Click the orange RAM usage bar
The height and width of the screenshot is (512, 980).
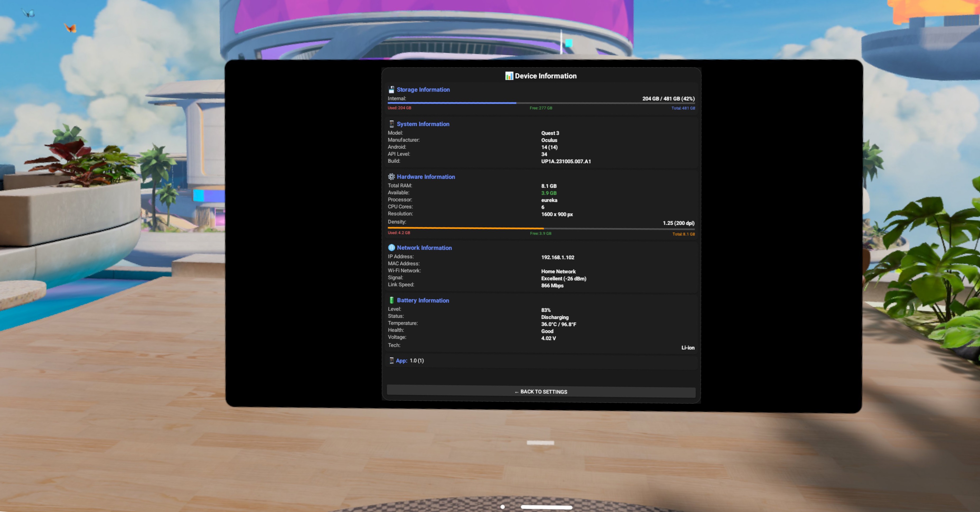click(x=541, y=228)
